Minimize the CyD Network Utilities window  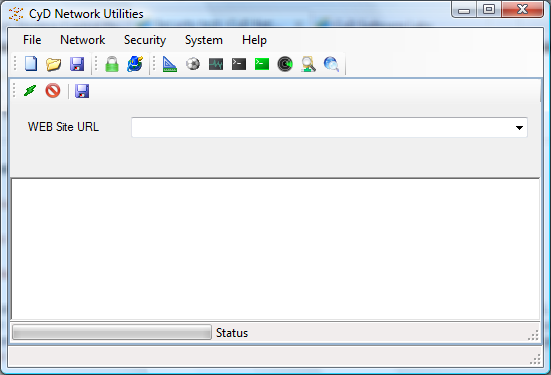[464, 10]
